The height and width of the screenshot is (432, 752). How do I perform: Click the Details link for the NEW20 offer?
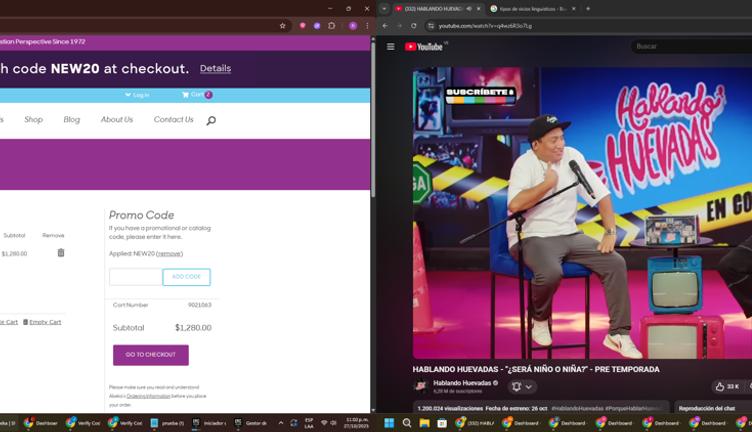[x=215, y=69]
